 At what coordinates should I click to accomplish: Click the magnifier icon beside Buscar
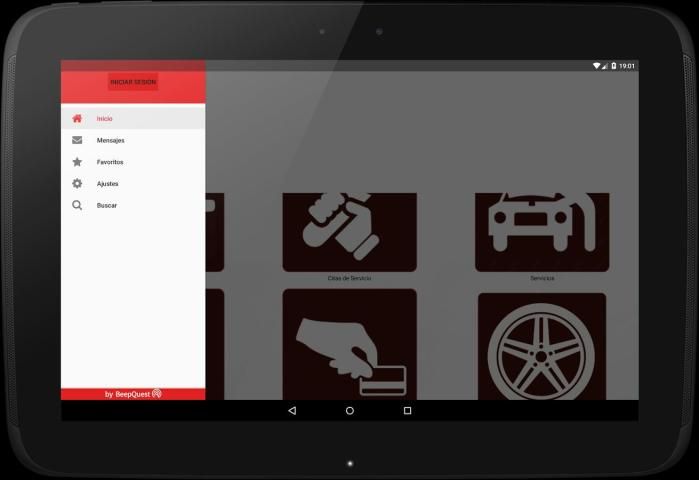click(77, 205)
